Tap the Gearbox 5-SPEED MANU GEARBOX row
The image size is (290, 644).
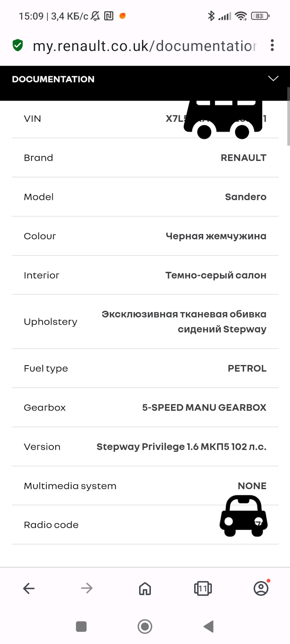pos(145,408)
